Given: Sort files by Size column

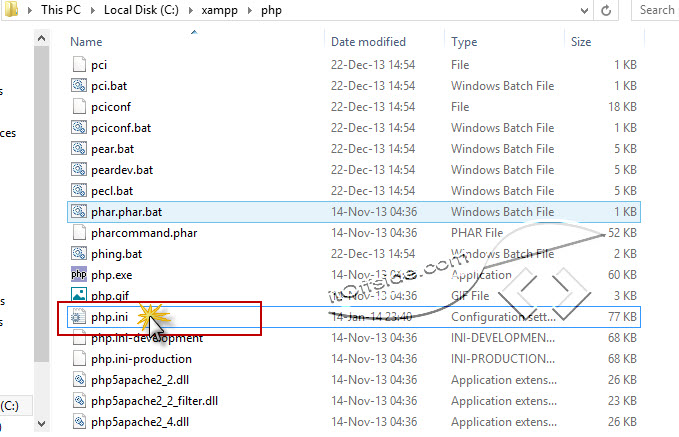Looking at the screenshot, I should click(581, 42).
